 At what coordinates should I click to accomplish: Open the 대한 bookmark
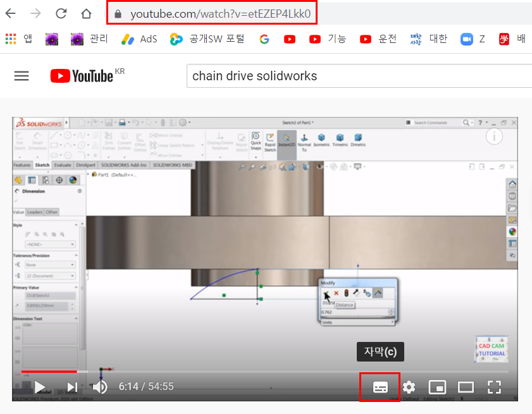[x=429, y=39]
